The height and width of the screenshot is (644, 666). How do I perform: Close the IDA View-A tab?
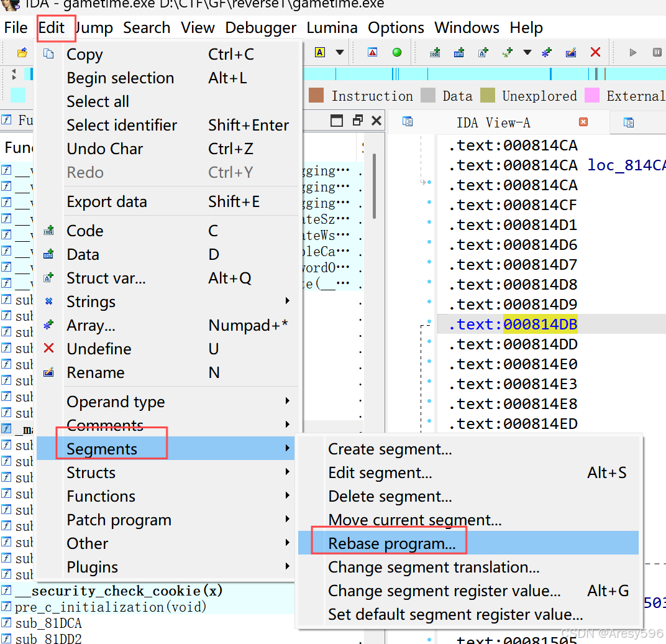pyautogui.click(x=583, y=122)
